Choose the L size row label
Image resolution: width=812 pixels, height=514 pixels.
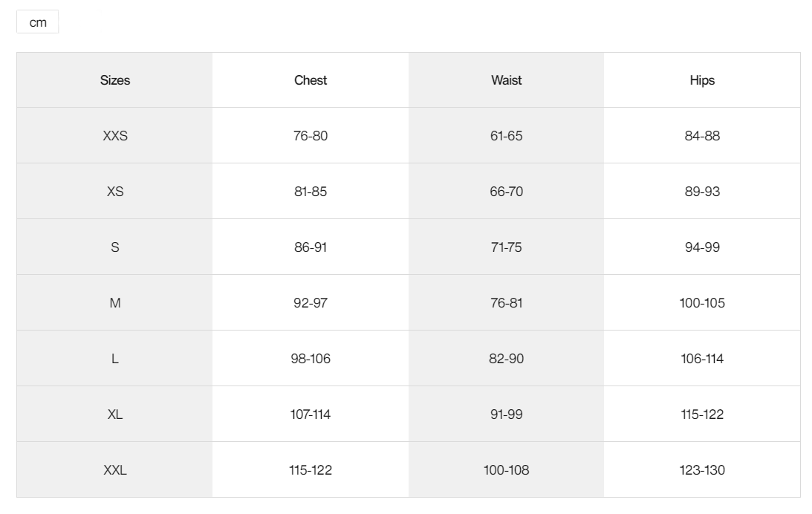[x=114, y=358]
